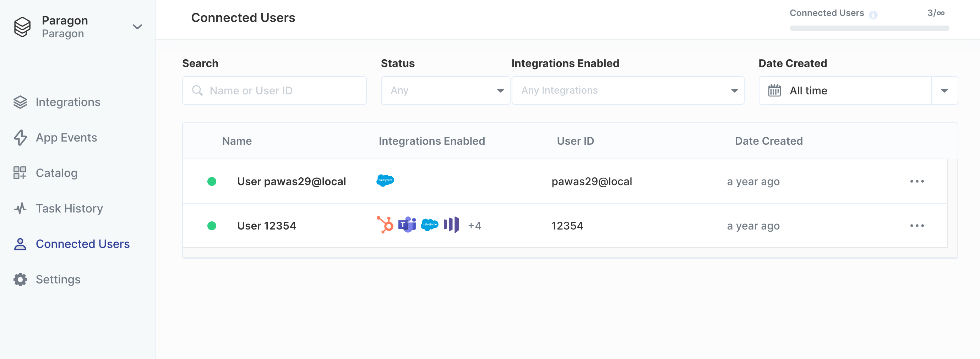Click the Integrations Enabled column header
The image size is (980, 359).
432,141
